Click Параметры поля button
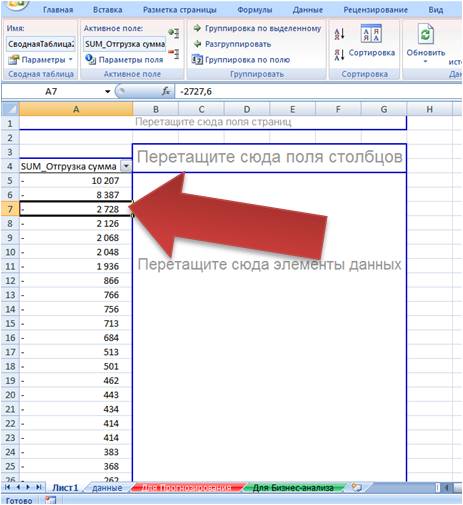 coord(124,60)
